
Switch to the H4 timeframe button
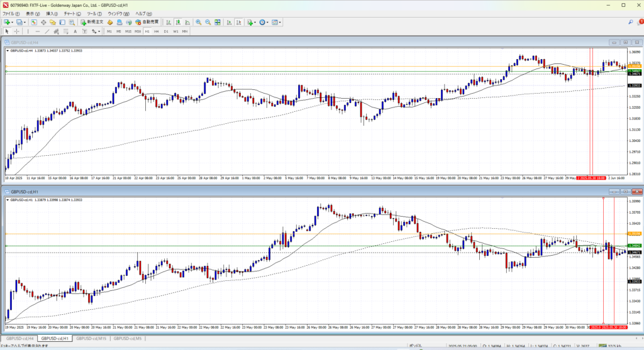pyautogui.click(x=156, y=31)
